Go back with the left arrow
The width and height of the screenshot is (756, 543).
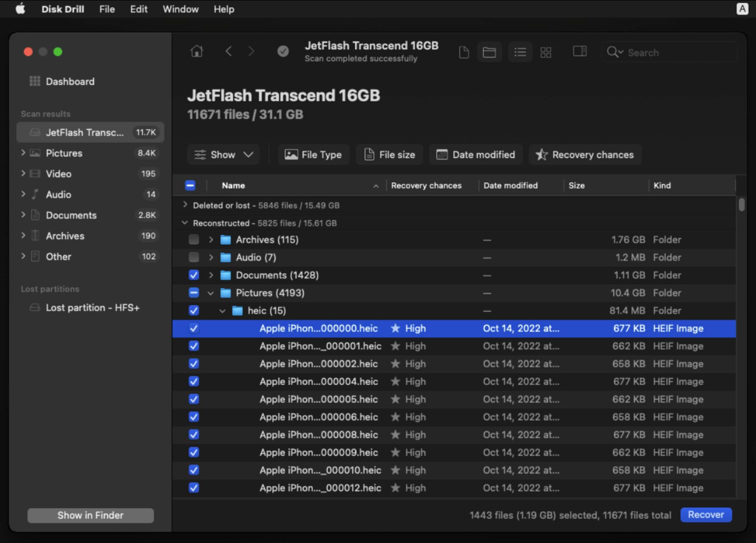pos(228,51)
